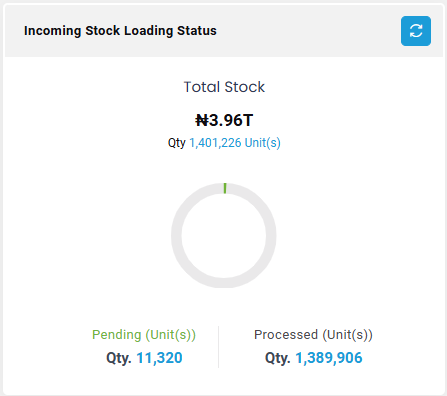Click the grey card header bar
The image size is (447, 396).
(x=224, y=31)
